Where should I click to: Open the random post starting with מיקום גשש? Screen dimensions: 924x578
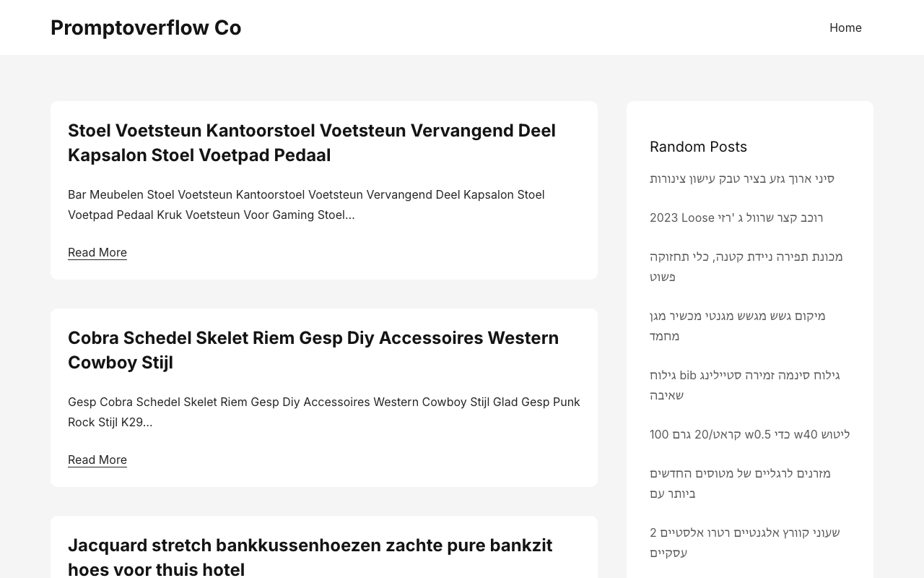pos(738,326)
